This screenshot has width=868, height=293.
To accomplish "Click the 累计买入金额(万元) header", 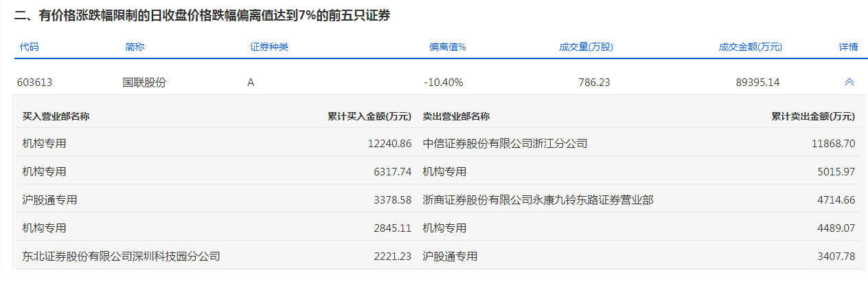I will click(369, 116).
